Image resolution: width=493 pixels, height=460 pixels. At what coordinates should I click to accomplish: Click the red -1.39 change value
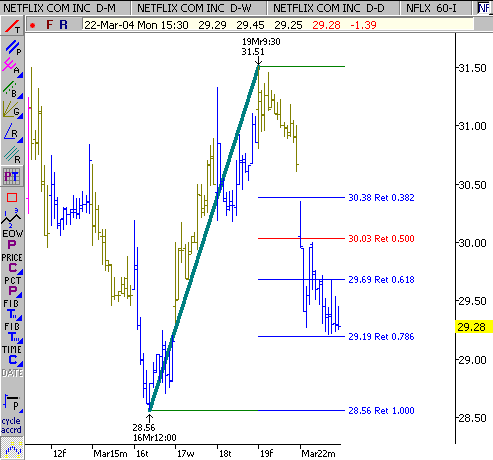coord(363,25)
